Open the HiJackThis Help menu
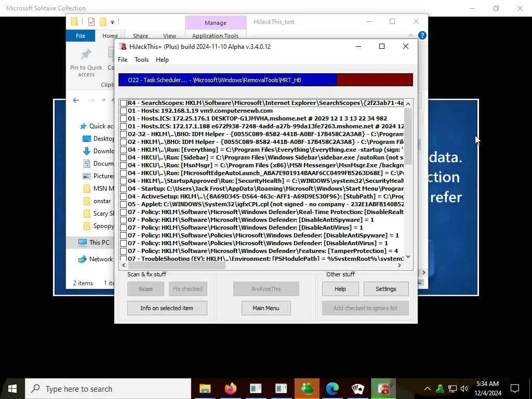This screenshot has height=399, width=532. (162, 60)
